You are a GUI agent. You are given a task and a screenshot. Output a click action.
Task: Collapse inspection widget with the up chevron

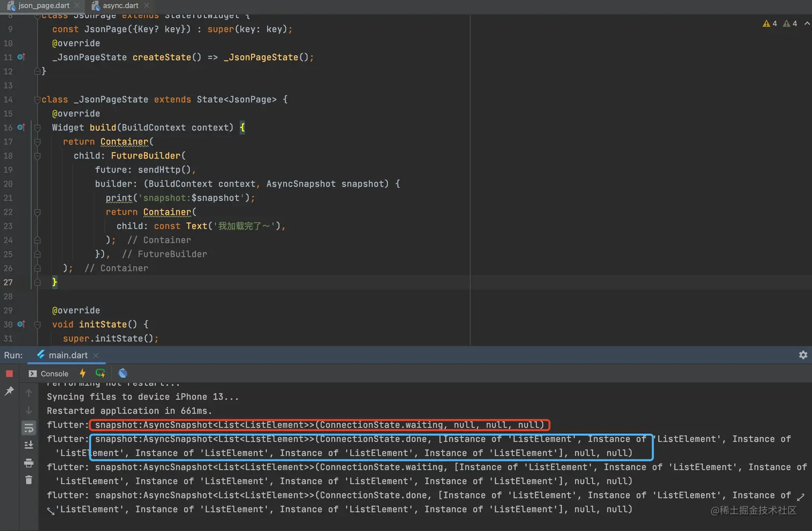807,23
